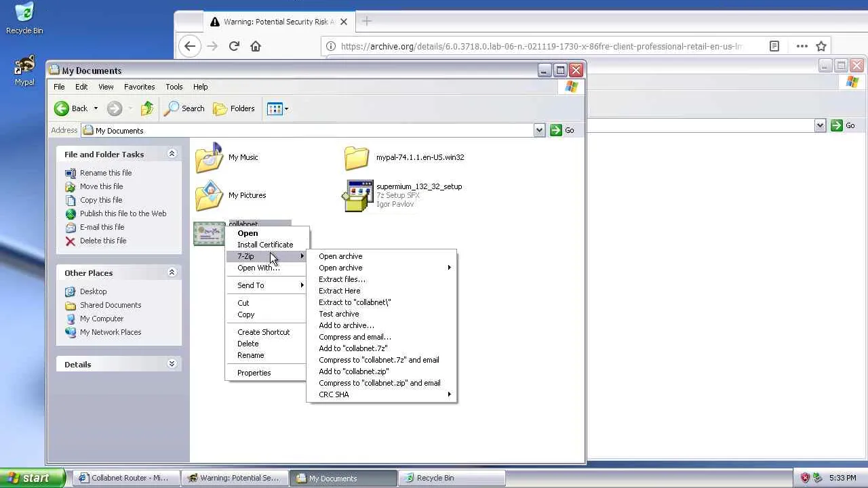868x488 pixels.
Task: Open address dropdown in background Explorer window
Action: coord(820,125)
